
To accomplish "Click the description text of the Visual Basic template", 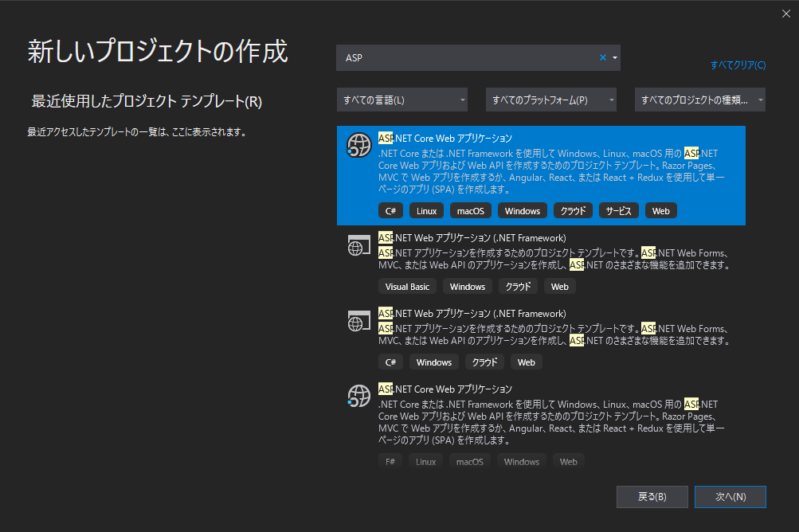I will (x=554, y=259).
